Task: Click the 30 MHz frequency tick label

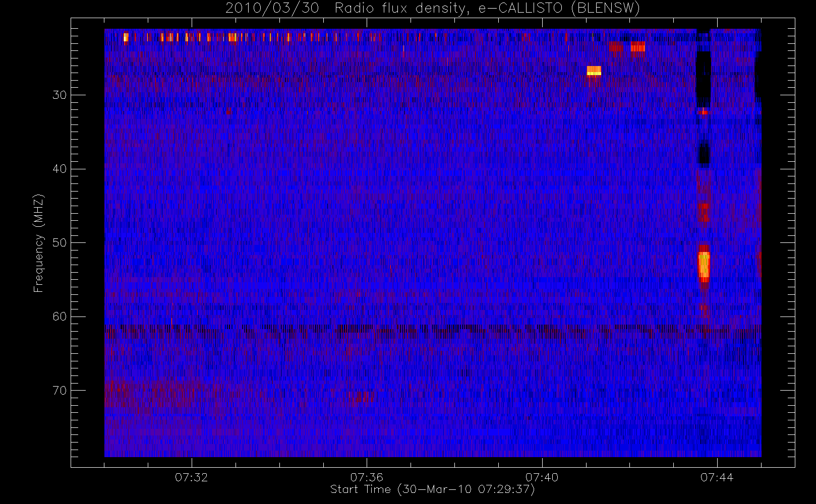Action: [x=60, y=95]
